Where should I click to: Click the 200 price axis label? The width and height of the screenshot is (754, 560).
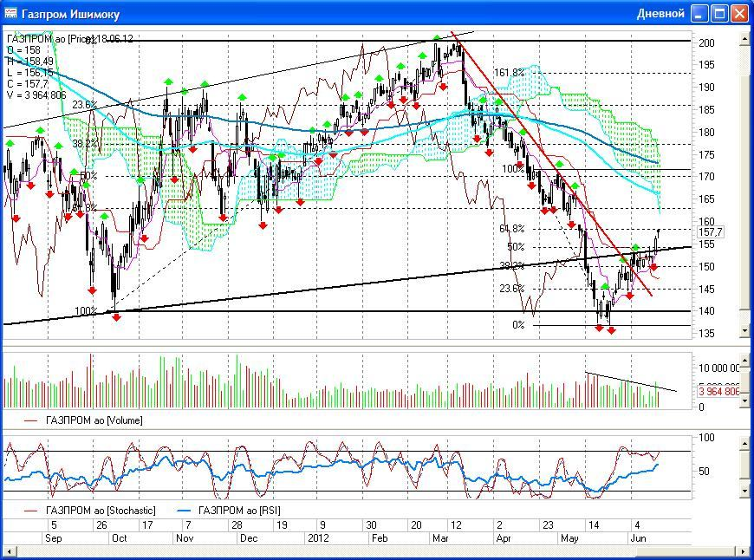tap(706, 42)
